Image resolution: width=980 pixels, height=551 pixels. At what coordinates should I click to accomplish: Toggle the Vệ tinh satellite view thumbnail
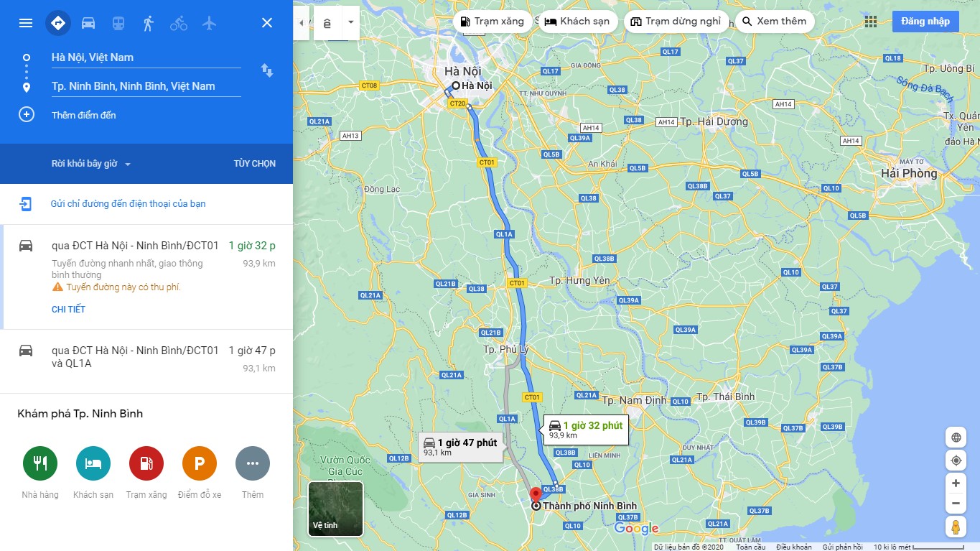click(x=336, y=509)
